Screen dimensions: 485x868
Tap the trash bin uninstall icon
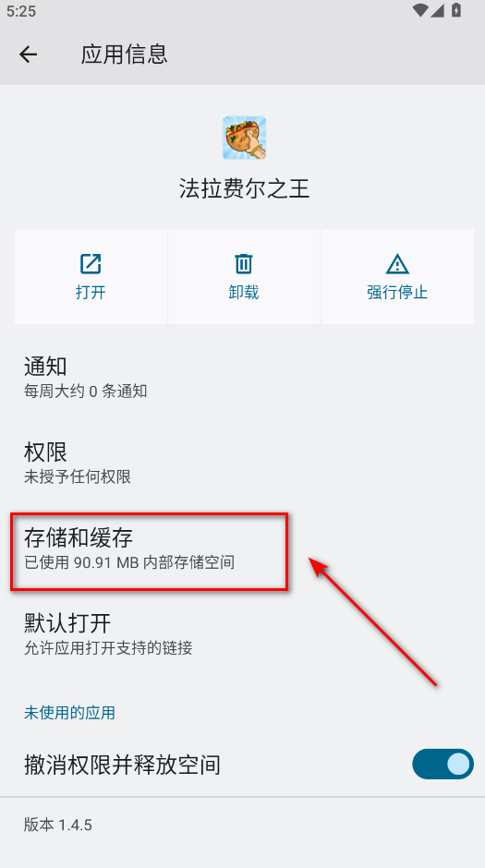[x=244, y=264]
